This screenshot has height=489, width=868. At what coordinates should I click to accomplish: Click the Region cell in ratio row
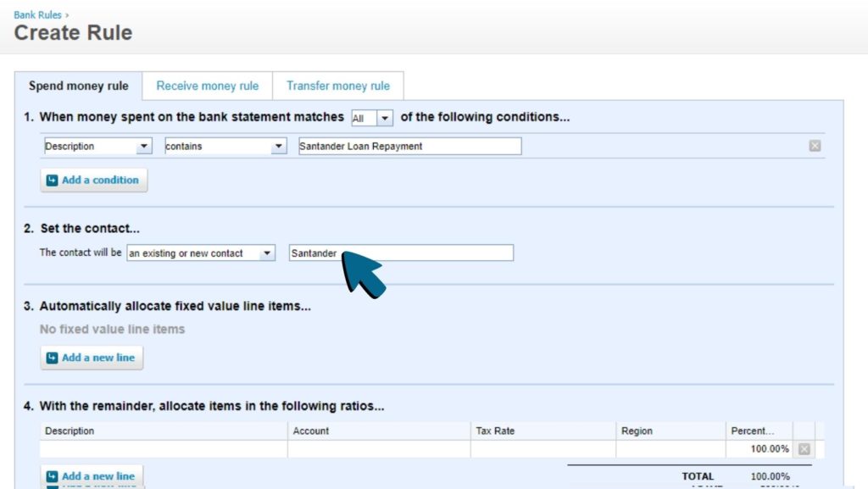(670, 448)
